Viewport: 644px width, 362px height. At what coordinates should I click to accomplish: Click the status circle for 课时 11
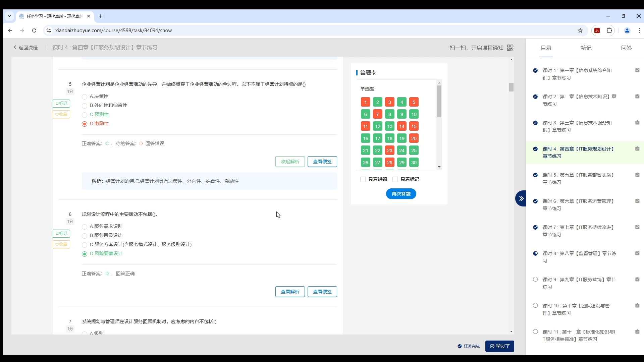(535, 332)
